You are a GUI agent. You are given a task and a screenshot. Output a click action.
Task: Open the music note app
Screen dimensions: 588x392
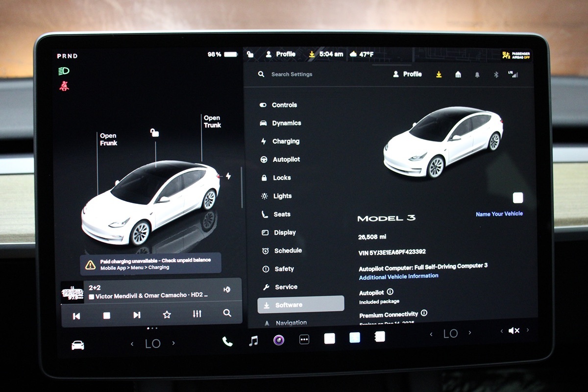point(253,341)
